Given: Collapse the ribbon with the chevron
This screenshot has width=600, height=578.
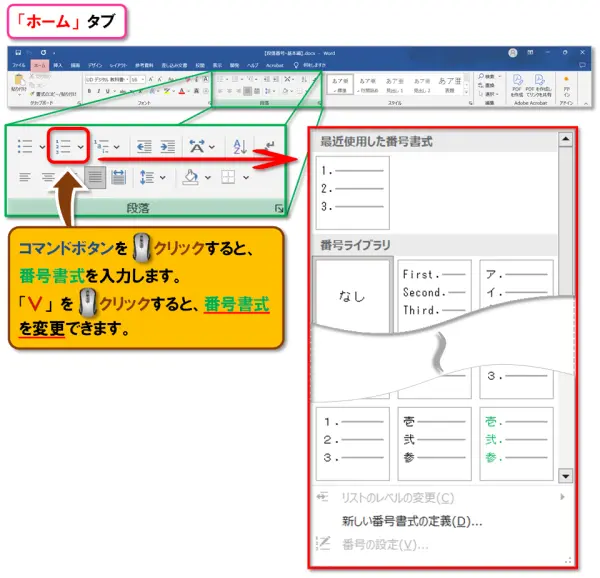Looking at the screenshot, I should tap(586, 103).
